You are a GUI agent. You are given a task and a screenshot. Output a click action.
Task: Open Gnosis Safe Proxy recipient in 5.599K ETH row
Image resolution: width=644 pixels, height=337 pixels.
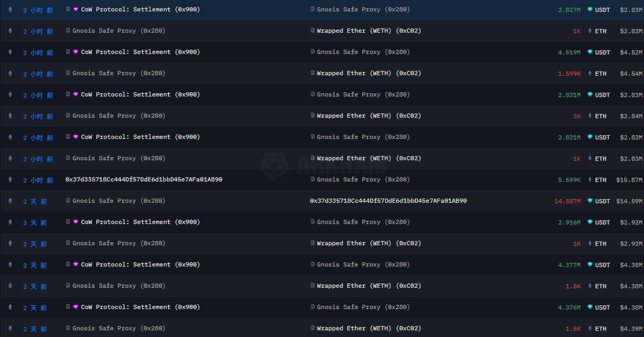(363, 180)
